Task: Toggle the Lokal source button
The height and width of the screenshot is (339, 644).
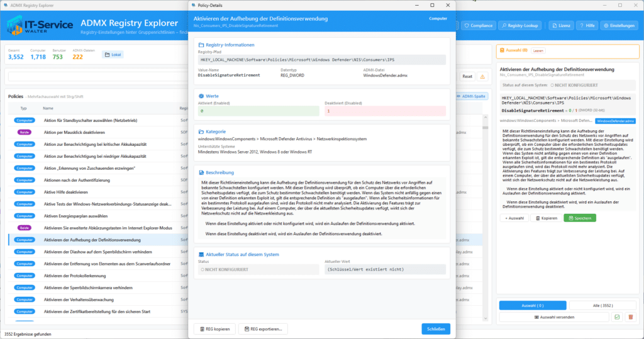Action: pyautogui.click(x=113, y=55)
